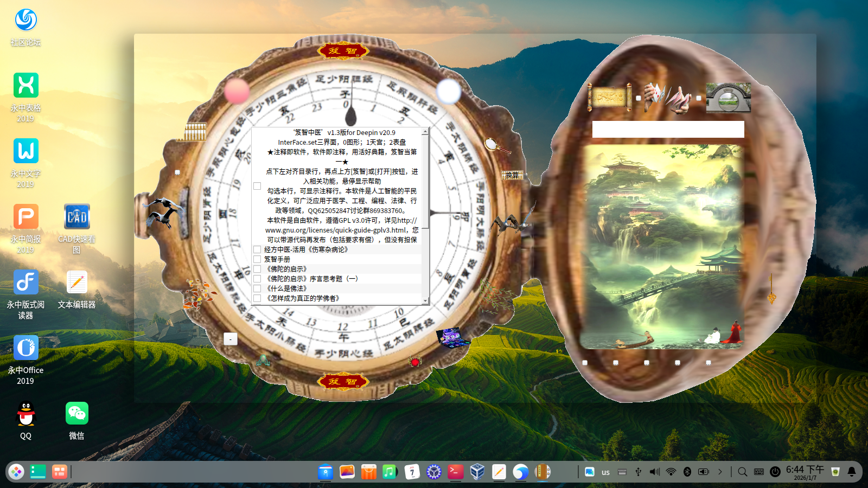Screen dimensions: 868x488
Task: Expand the system tray arrow in the dock
Action: click(x=720, y=472)
